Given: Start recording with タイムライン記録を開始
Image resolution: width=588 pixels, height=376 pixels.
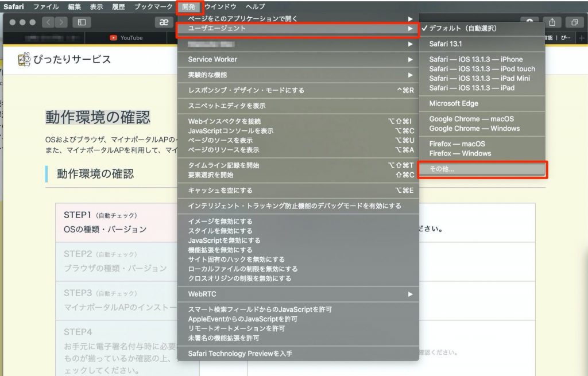Looking at the screenshot, I should click(298, 165).
